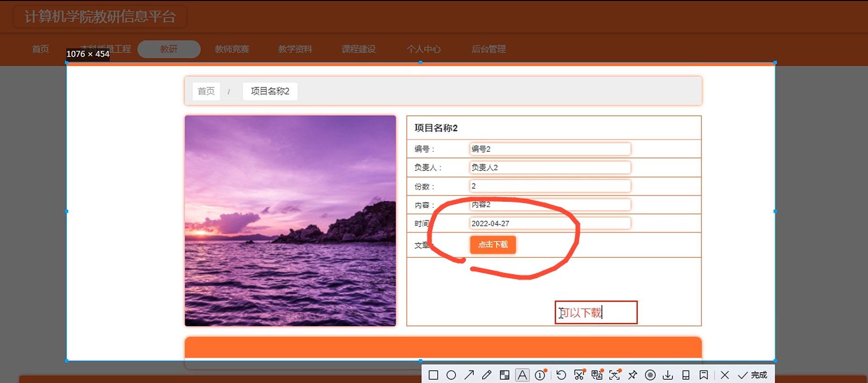Cancel the screenshot with X icon

tap(725, 375)
